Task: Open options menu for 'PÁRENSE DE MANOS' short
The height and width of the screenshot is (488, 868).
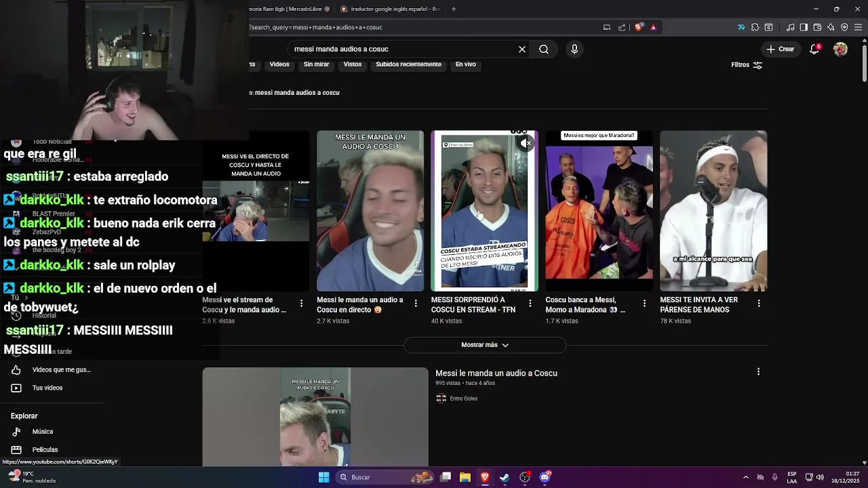Action: tap(759, 303)
